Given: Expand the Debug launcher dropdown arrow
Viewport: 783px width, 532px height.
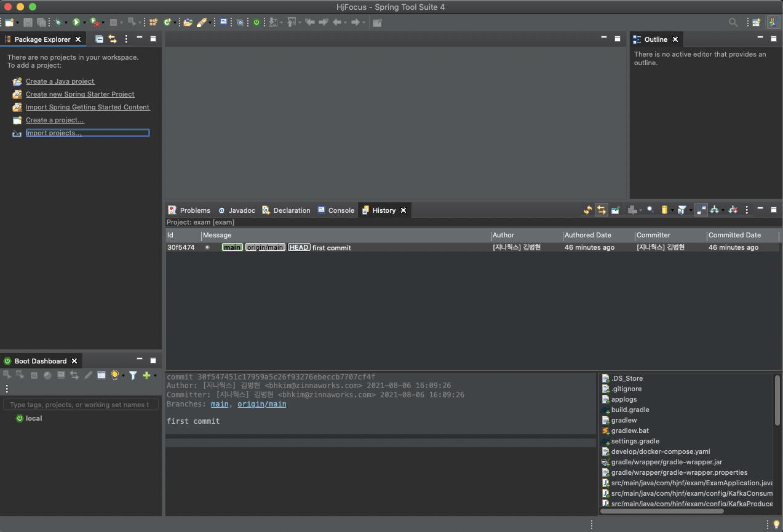Looking at the screenshot, I should pos(66,23).
